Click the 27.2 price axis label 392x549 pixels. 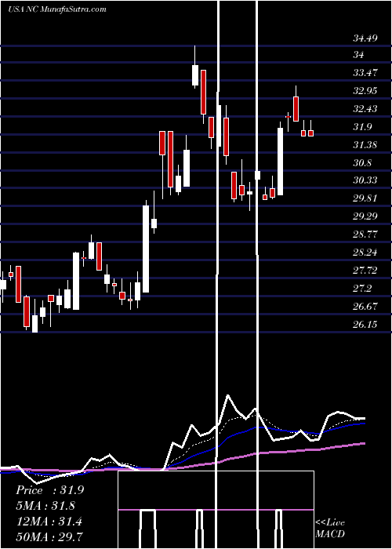tap(362, 289)
